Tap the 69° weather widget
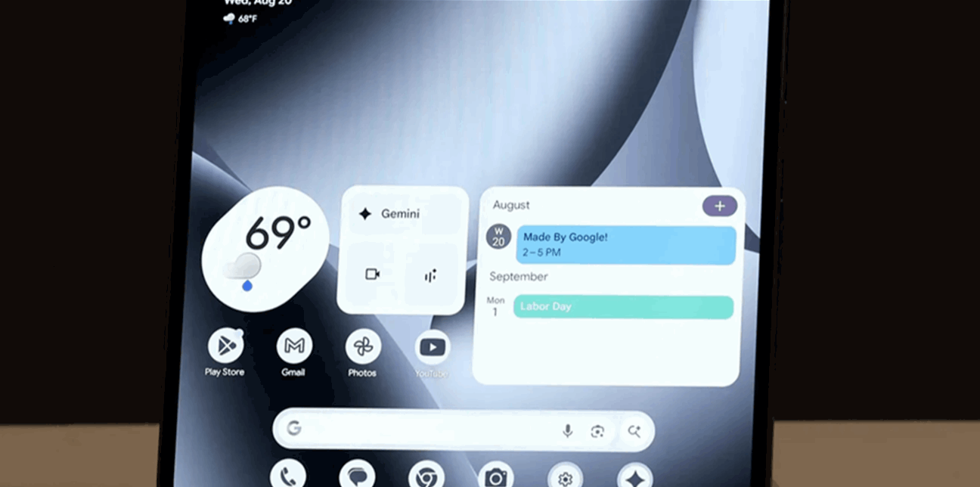 [265, 249]
